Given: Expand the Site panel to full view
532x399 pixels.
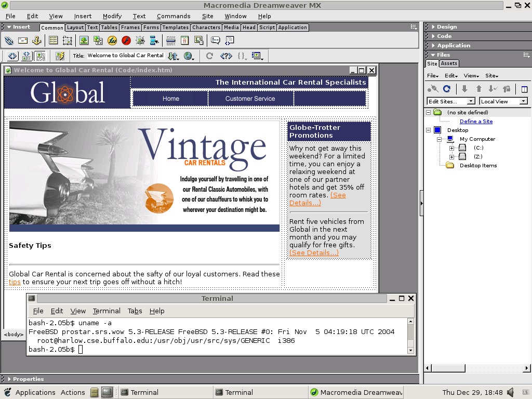Looking at the screenshot, I should click(x=524, y=89).
